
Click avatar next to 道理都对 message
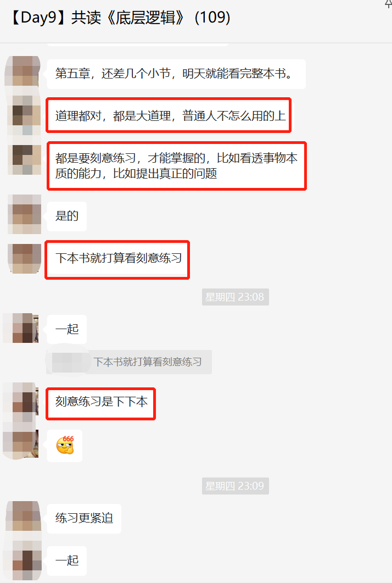pyautogui.click(x=25, y=115)
